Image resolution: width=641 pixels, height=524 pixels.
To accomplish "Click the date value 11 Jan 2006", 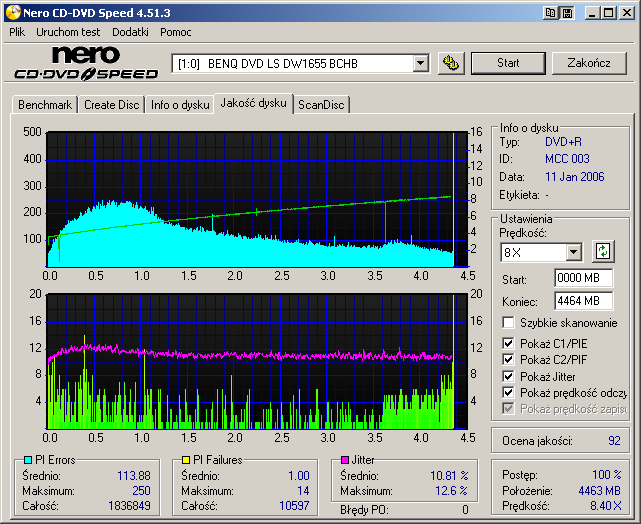I will [x=574, y=177].
